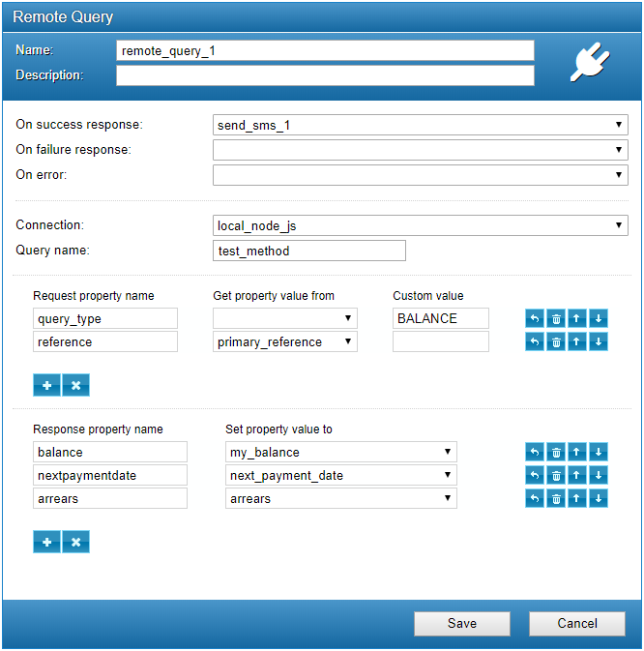644x651 pixels.
Task: Click the arrears response property name field
Action: tap(110, 498)
